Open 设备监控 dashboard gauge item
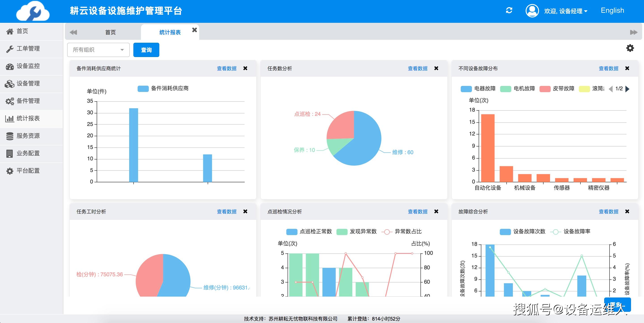This screenshot has height=323, width=644. [x=28, y=66]
